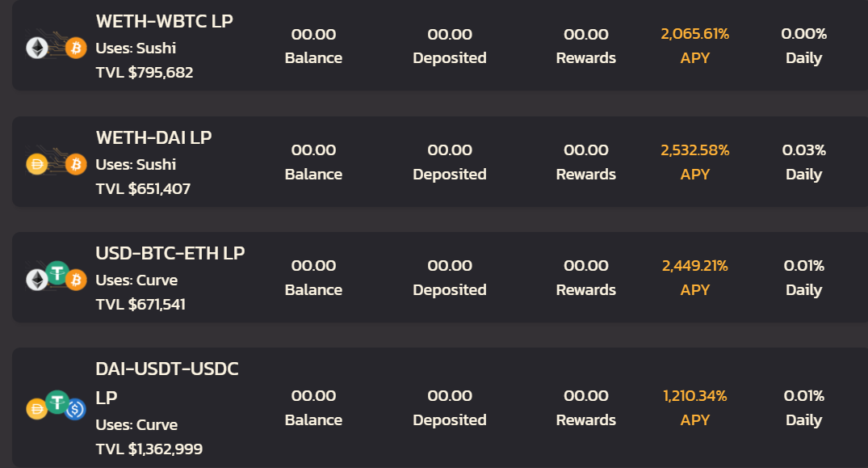This screenshot has height=468, width=868.
Task: Click the USD-BTC-ETH LP triple token icon
Action: [57, 276]
